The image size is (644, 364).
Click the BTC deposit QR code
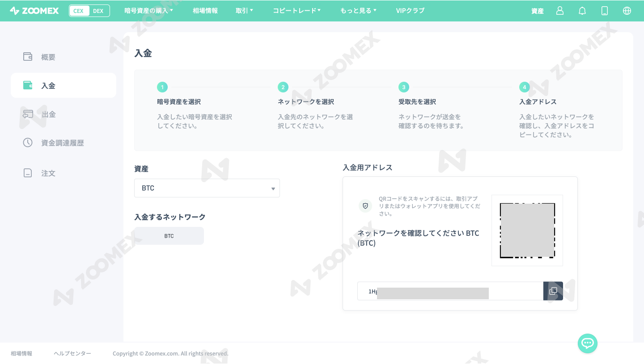tap(527, 230)
